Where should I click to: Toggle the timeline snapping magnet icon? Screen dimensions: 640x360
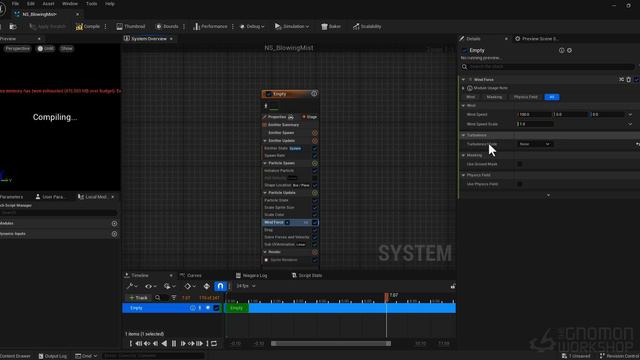220,287
